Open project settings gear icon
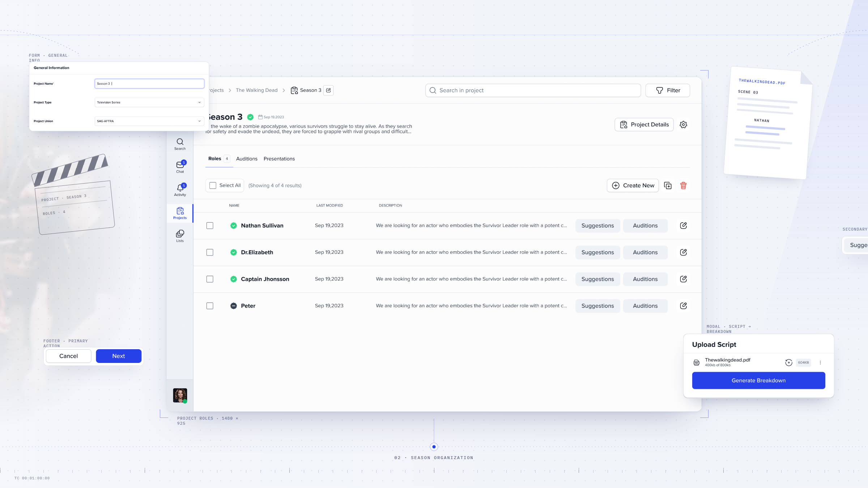This screenshot has height=488, width=868. coord(683,125)
